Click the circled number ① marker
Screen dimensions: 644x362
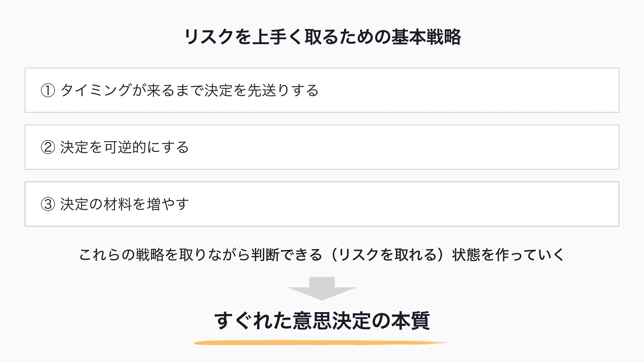pos(48,90)
